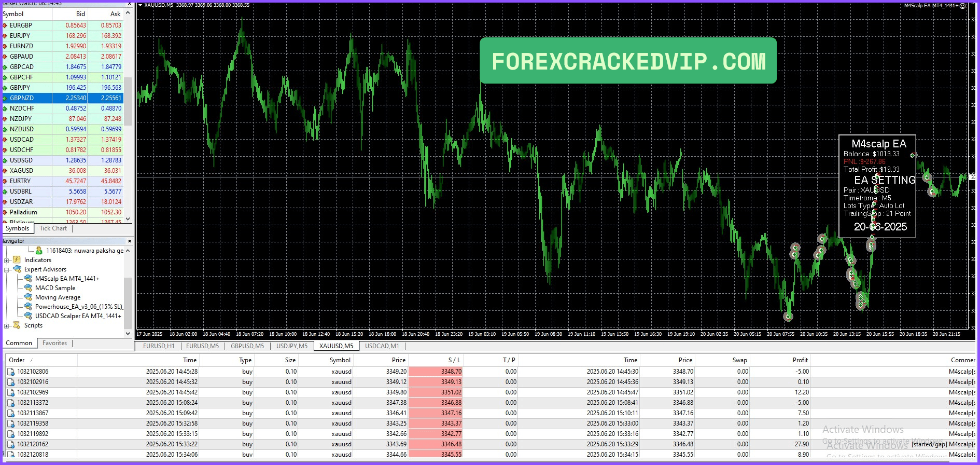Screen dimensions: 980x465
Task: Expand the Scripts tree node
Action: [6, 326]
